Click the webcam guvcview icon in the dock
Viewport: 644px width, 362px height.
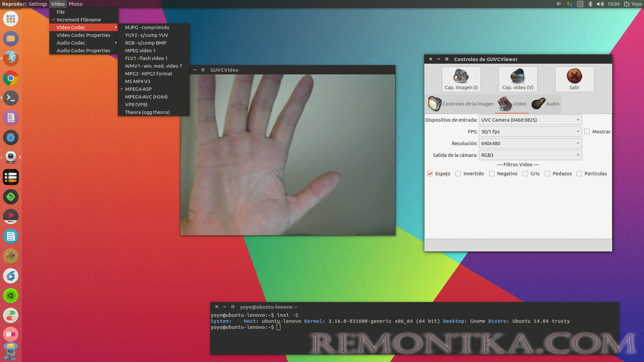pyautogui.click(x=11, y=157)
